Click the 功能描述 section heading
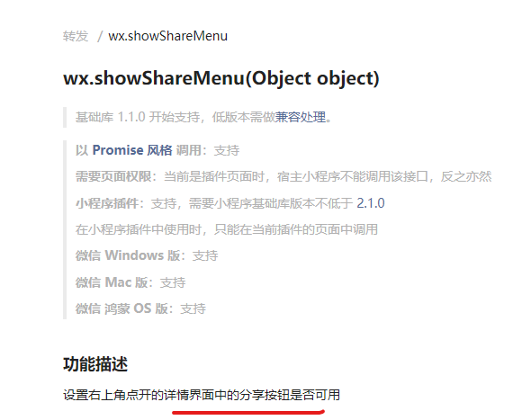The height and width of the screenshot is (420, 522). click(x=95, y=364)
